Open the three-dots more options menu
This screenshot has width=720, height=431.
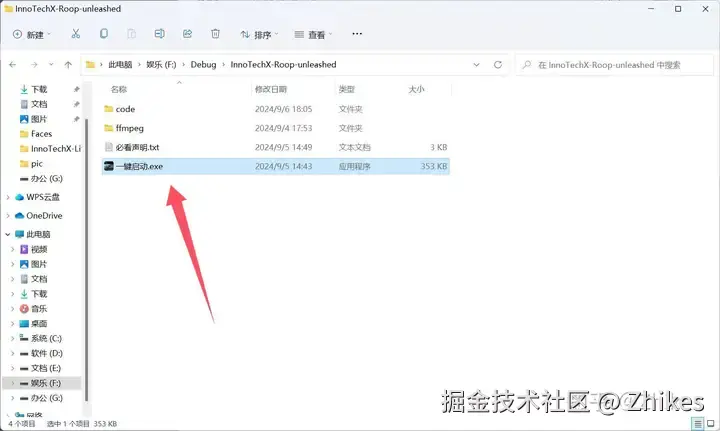(357, 34)
